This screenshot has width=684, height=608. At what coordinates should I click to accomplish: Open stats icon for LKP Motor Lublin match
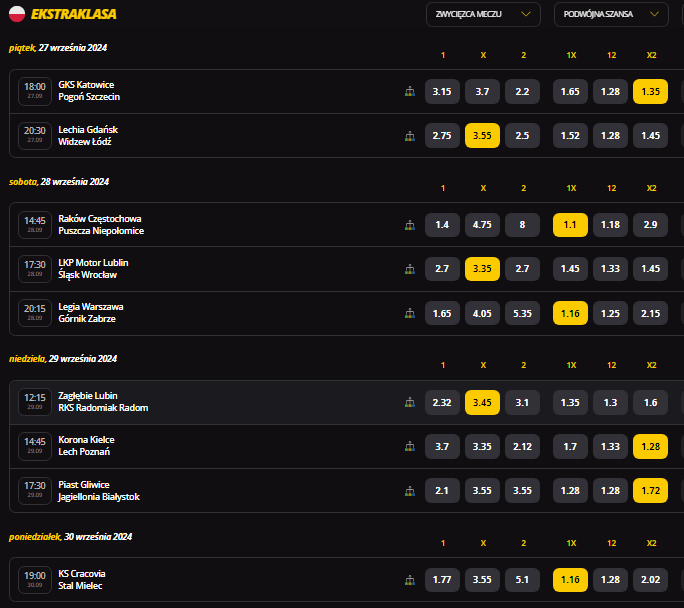click(x=409, y=269)
